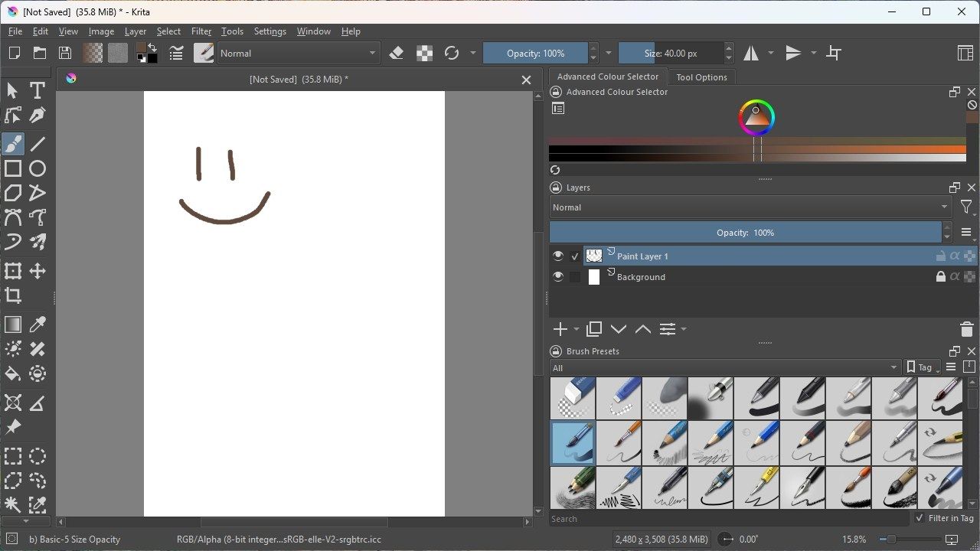This screenshot has height=551, width=980.
Task: Toggle wrap around mode icon
Action: [834, 53]
